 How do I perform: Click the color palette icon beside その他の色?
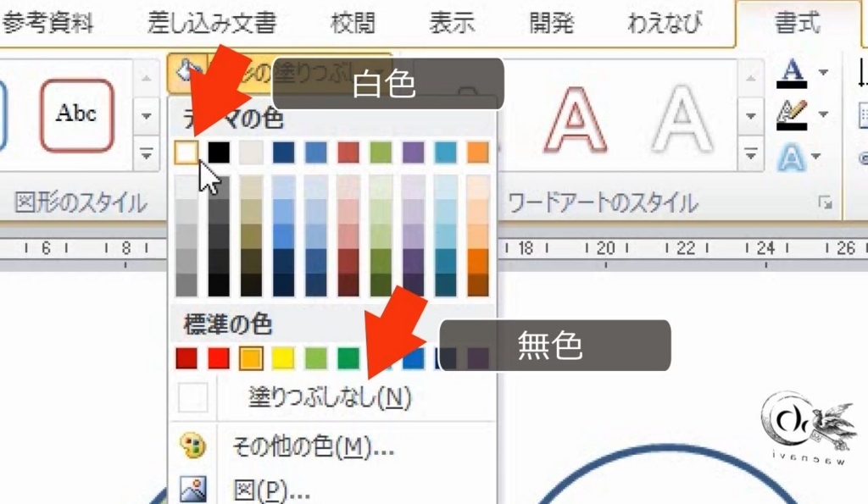(193, 446)
